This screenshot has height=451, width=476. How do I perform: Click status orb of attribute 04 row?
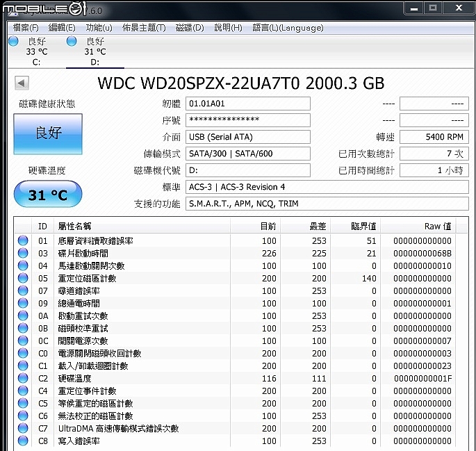tap(23, 265)
